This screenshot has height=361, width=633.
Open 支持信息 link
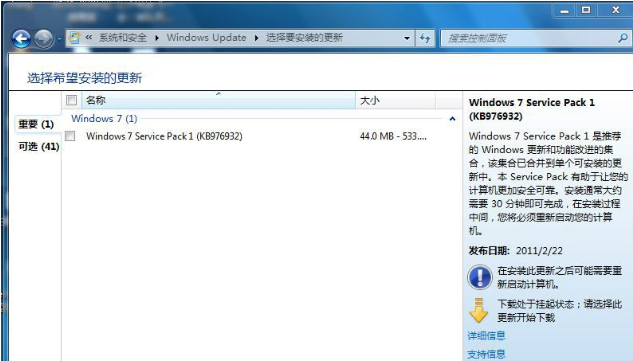(x=486, y=354)
